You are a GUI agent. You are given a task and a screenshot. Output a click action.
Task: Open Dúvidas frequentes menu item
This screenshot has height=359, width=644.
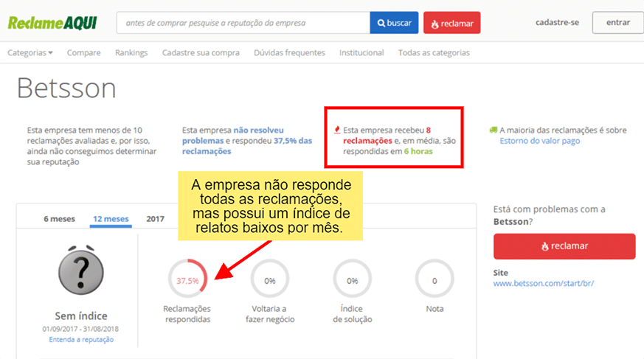tap(289, 52)
